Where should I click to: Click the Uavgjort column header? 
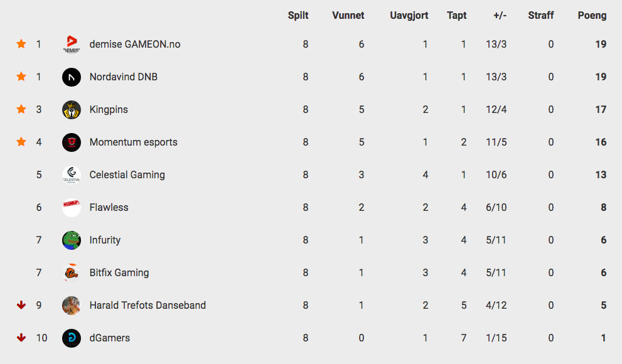click(x=409, y=16)
